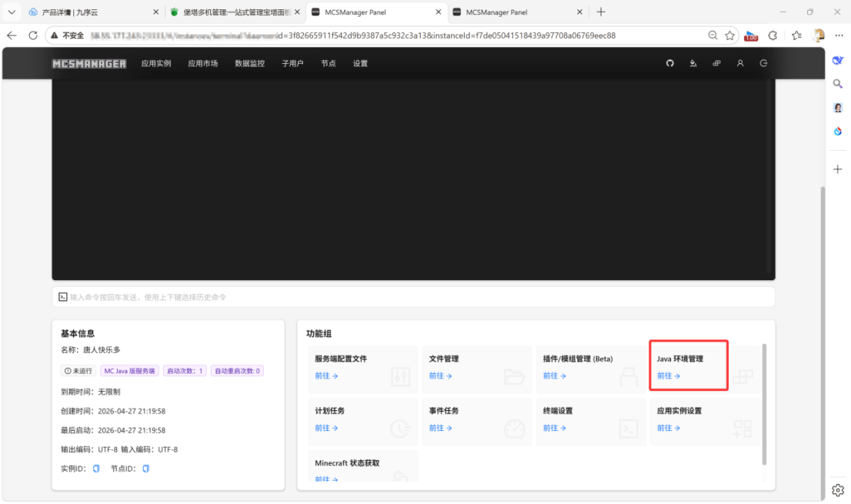Add sidebar app with plus icon

838,170
